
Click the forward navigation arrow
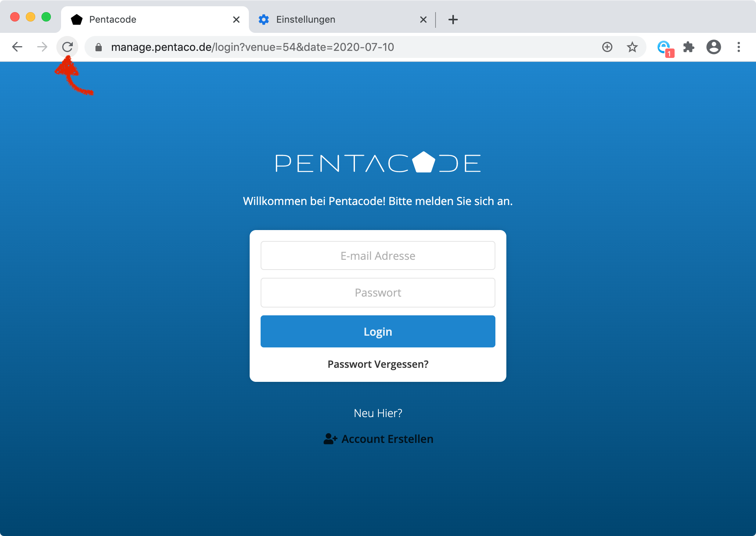tap(42, 47)
